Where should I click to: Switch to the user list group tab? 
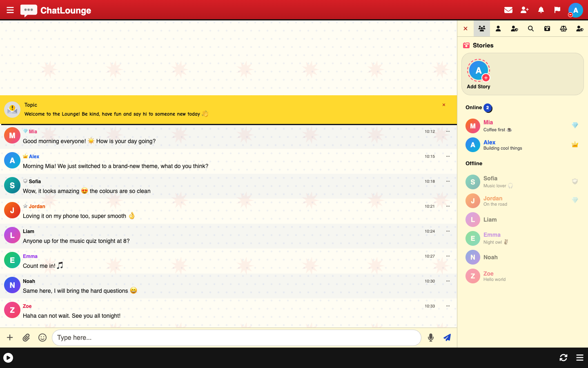[x=482, y=29]
